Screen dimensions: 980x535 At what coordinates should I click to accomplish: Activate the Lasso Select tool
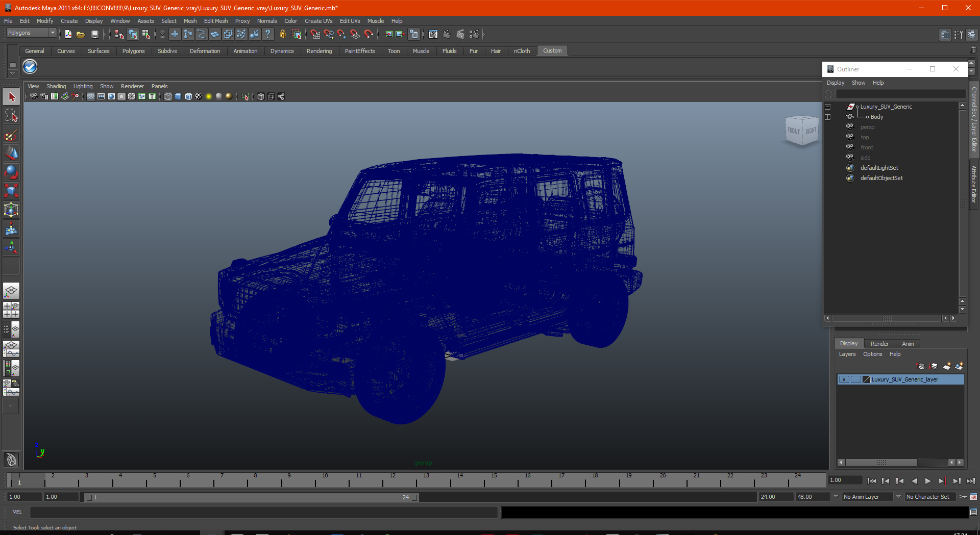tap(11, 116)
